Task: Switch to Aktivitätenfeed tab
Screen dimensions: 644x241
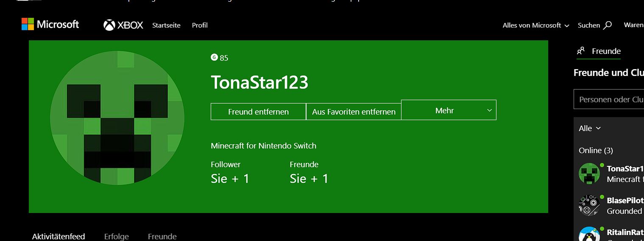Action: pos(59,236)
